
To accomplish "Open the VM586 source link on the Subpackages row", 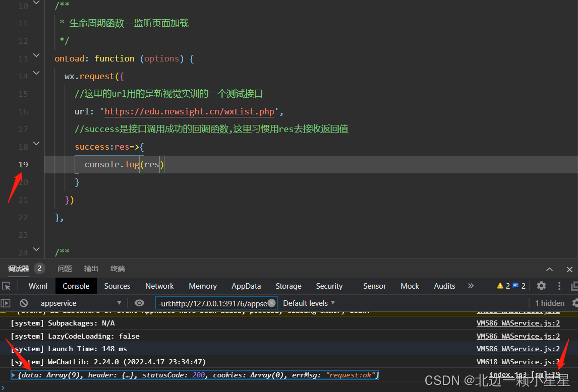I will coord(518,323).
